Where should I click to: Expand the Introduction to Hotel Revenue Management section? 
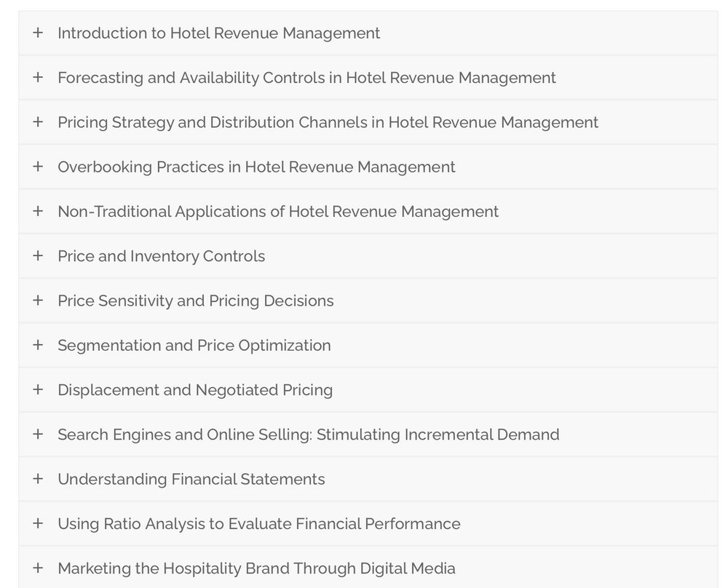[x=38, y=33]
